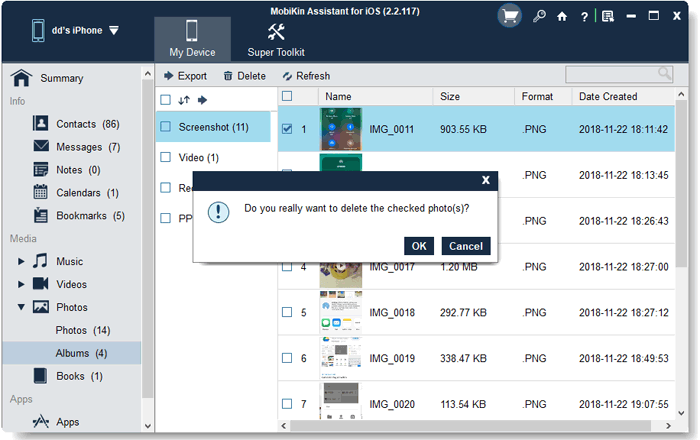Viewport: 700px width, 440px height.
Task: Collapse the Photos tree node
Action: (x=21, y=307)
